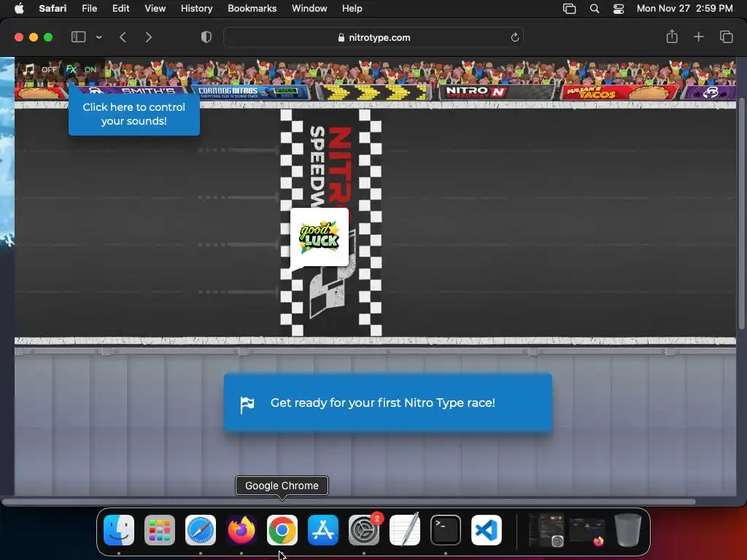
Task: Open the Edit menu
Action: pos(120,8)
